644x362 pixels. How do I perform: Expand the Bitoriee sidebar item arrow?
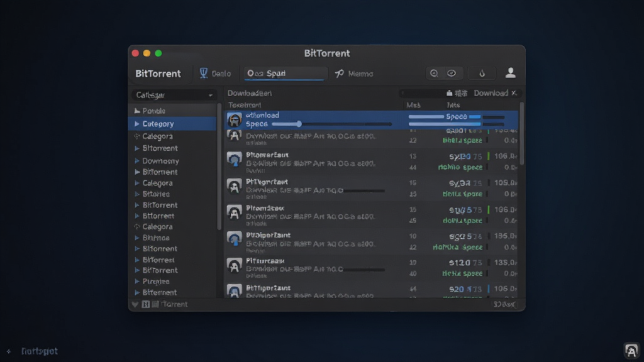(136, 194)
